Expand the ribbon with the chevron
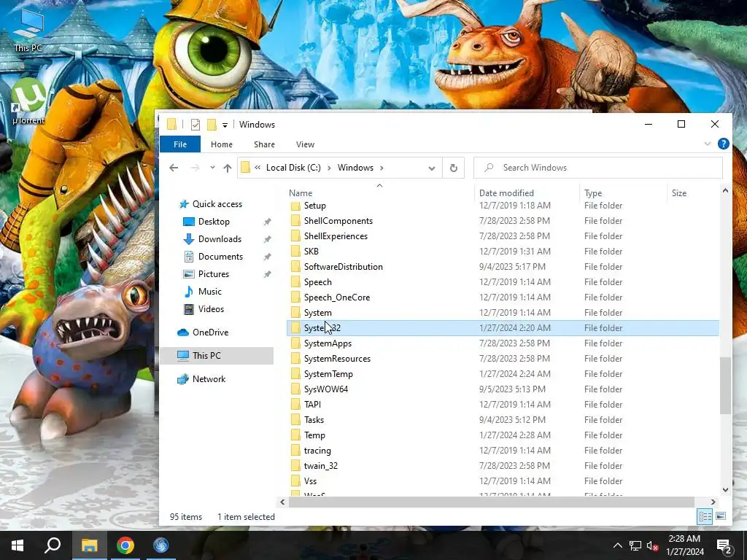The image size is (747, 560). pyautogui.click(x=708, y=144)
